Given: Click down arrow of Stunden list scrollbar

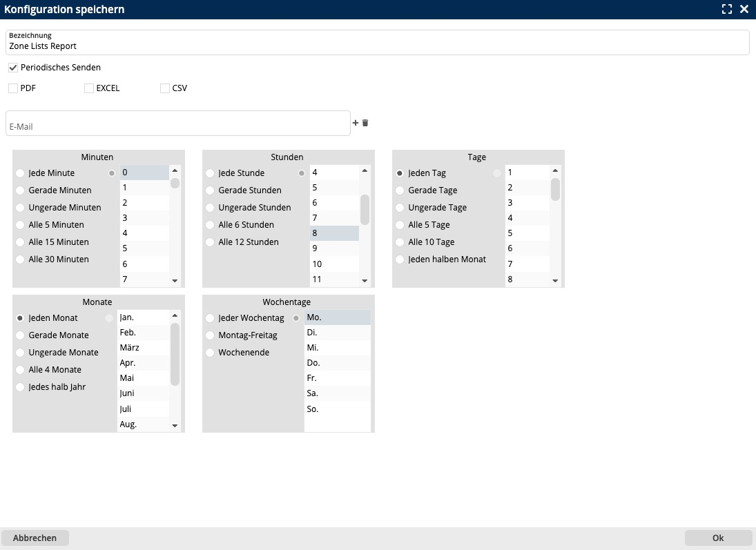Looking at the screenshot, I should coord(365,281).
